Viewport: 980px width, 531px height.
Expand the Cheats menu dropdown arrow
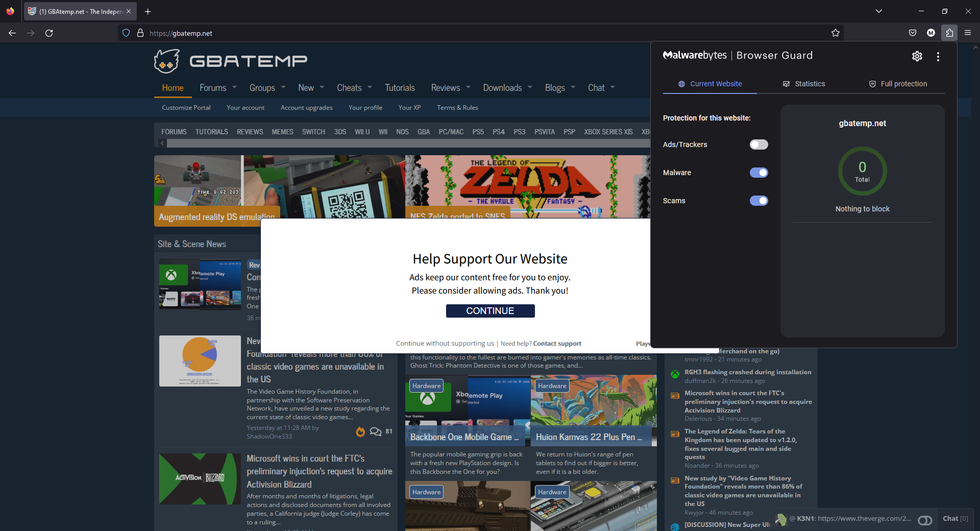click(370, 87)
